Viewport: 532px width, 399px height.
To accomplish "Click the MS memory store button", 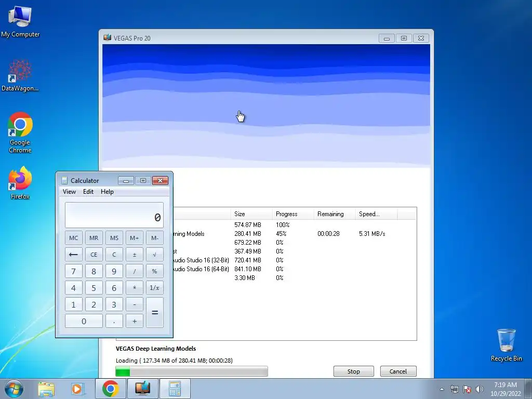I will [x=114, y=238].
